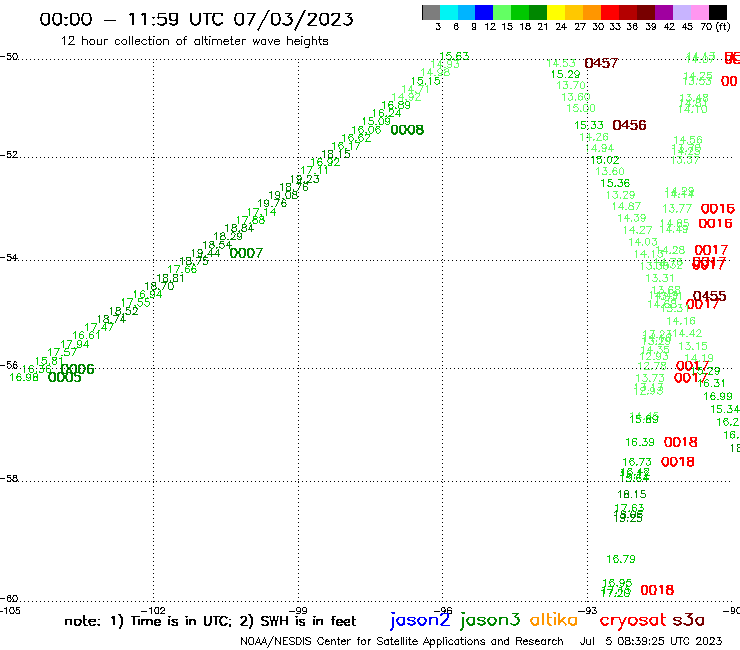Click the cryosat satellite legend label
The width and height of the screenshot is (740, 650).
click(632, 621)
